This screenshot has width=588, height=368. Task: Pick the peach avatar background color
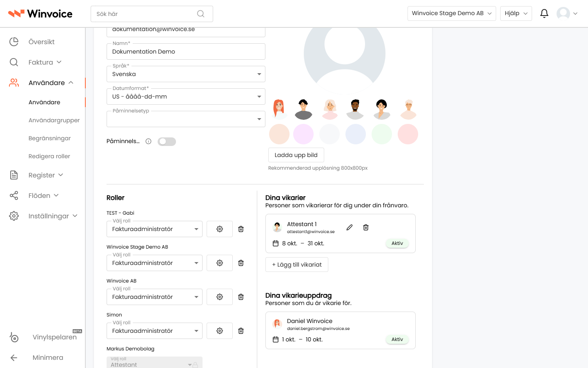click(279, 134)
